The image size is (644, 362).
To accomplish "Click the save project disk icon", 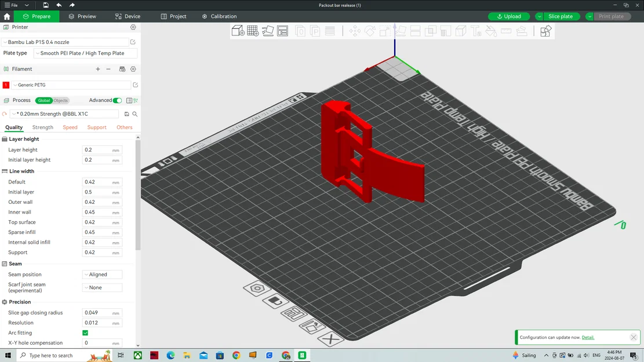I will tap(45, 5).
